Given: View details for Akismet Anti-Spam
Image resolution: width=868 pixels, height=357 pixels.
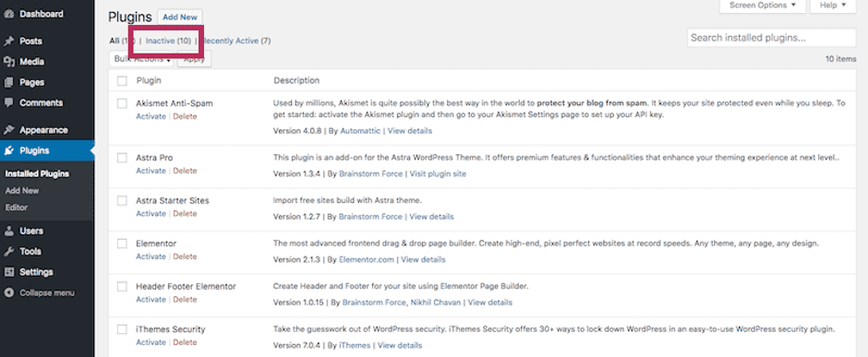Looking at the screenshot, I should point(410,131).
